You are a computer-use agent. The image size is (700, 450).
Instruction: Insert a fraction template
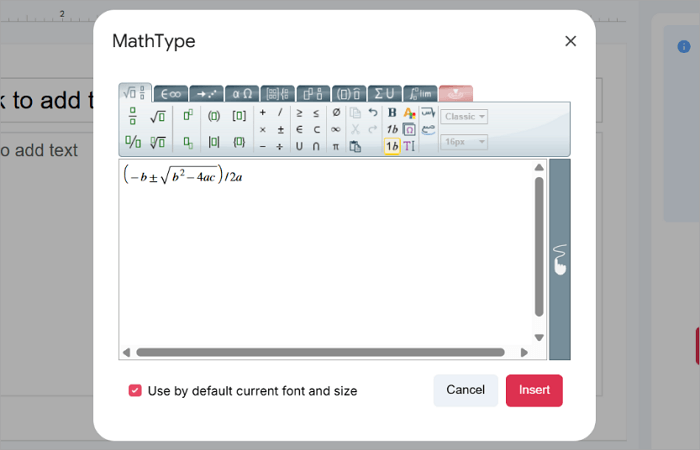(x=133, y=116)
